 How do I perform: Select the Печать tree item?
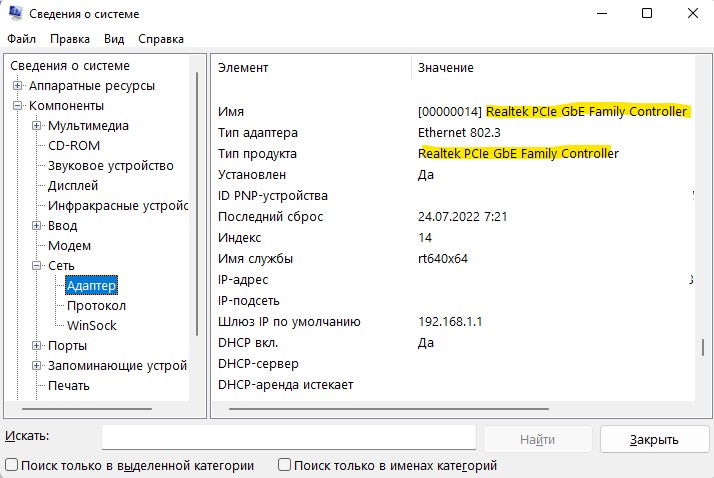coord(69,386)
